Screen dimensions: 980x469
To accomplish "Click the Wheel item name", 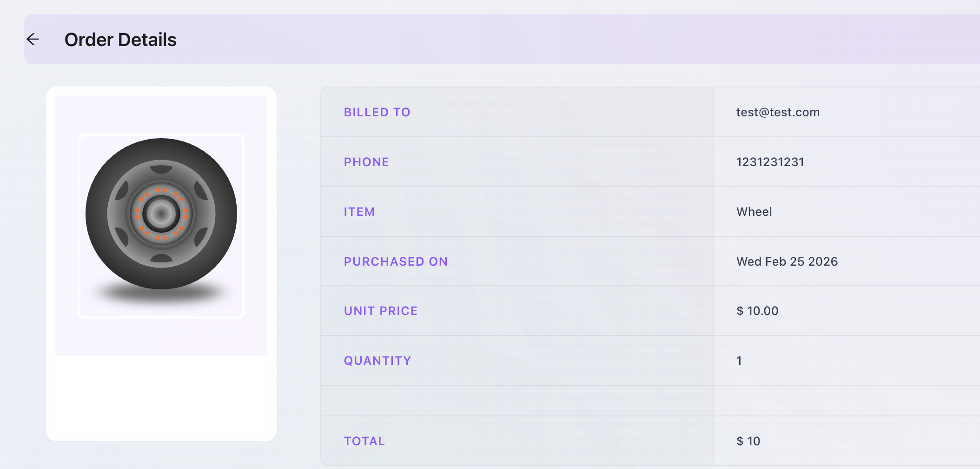I will tap(754, 212).
